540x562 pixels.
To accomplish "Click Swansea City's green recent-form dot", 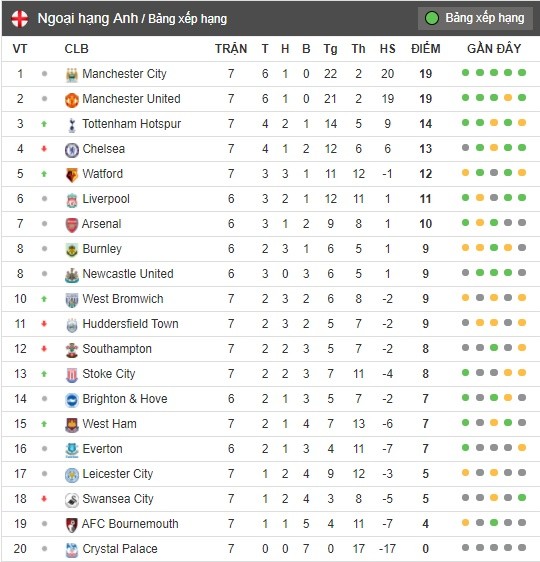I will tap(522, 497).
